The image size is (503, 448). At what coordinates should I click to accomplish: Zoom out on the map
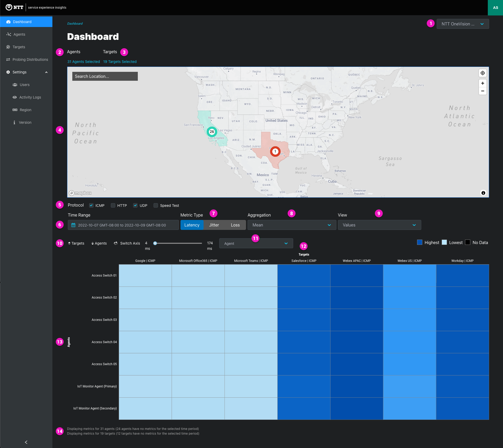(x=483, y=91)
